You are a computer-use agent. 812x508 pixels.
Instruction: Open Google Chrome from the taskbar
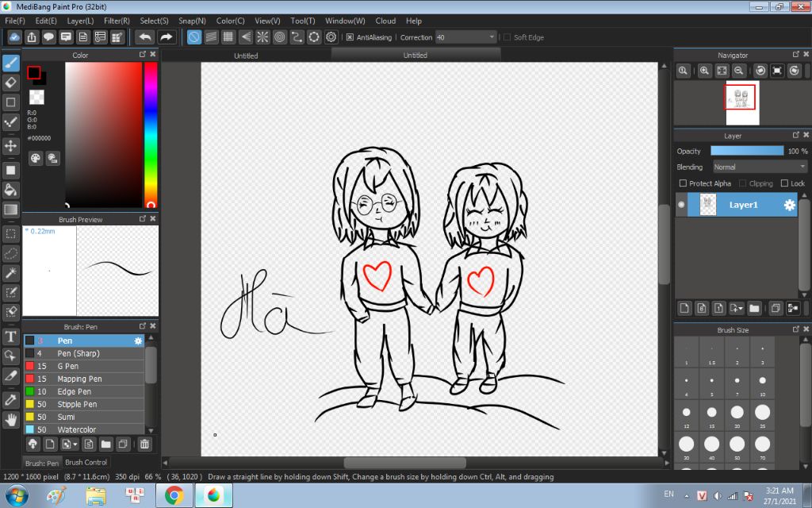pyautogui.click(x=174, y=495)
